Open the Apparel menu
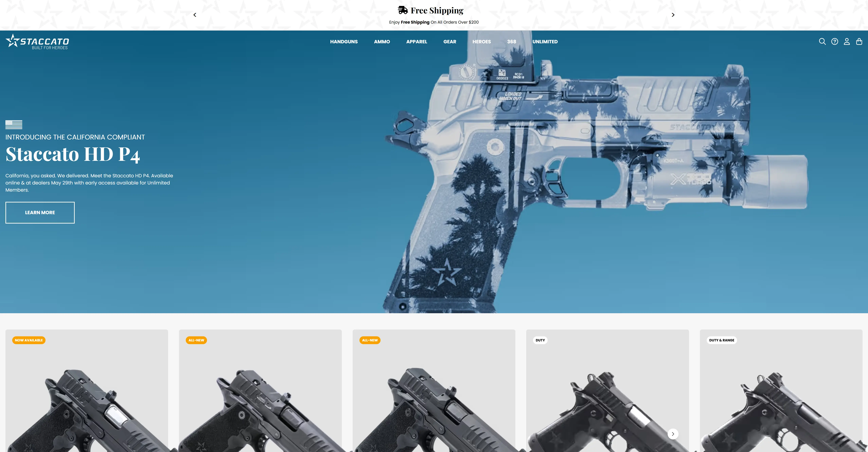Viewport: 868px width, 452px height. pos(417,41)
